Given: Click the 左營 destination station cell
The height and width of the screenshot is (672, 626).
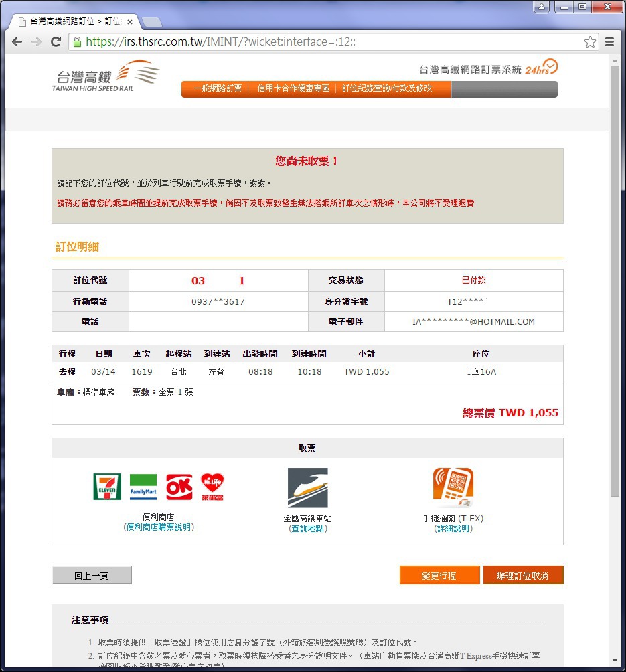Looking at the screenshot, I should click(216, 372).
